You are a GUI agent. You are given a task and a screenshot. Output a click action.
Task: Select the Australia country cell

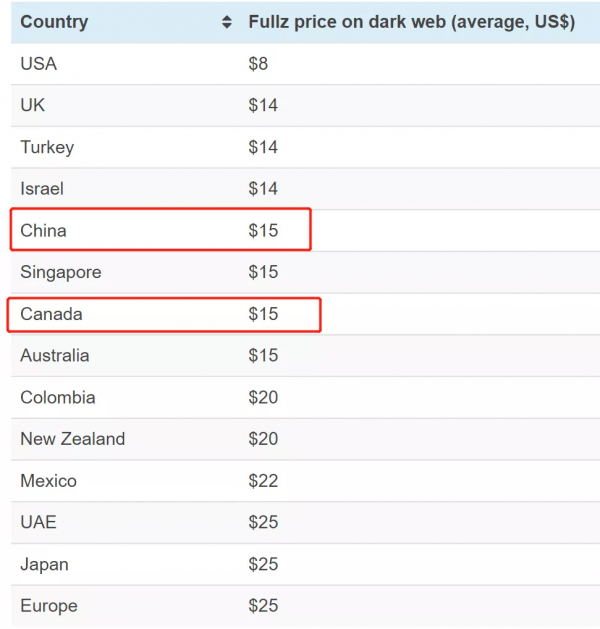(55, 356)
